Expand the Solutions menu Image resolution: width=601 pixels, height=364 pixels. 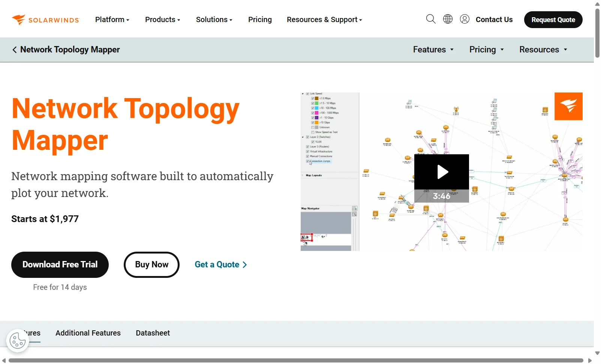[x=214, y=19]
